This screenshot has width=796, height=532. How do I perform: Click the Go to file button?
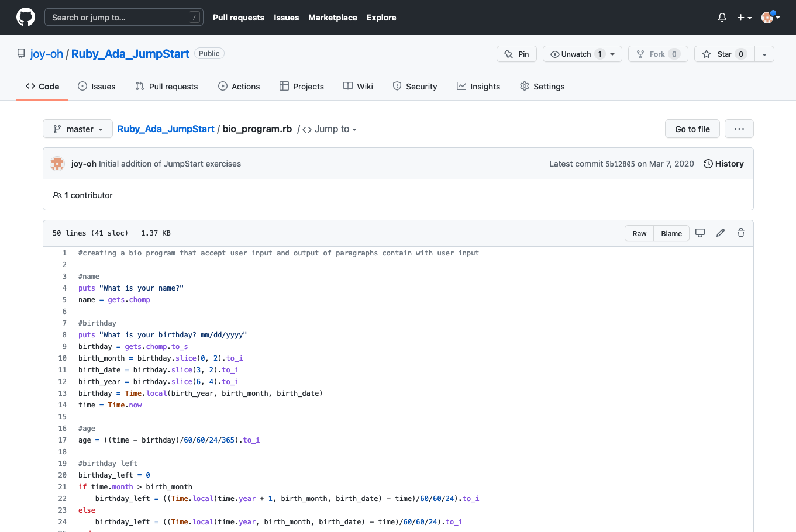[x=692, y=129]
